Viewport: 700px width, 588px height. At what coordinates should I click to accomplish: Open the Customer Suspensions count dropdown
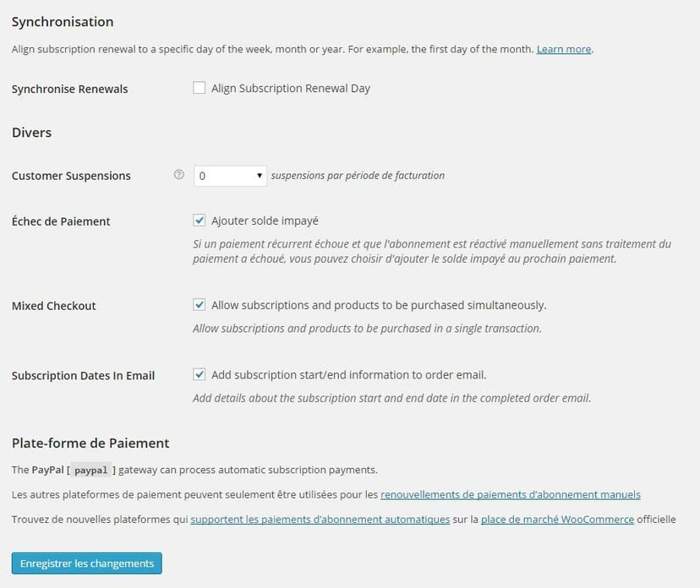(x=231, y=176)
